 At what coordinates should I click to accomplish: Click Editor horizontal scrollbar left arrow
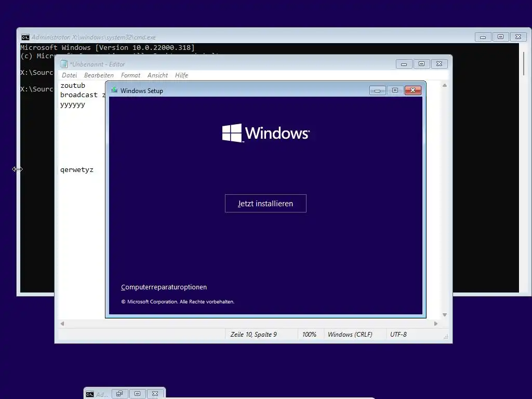62,324
